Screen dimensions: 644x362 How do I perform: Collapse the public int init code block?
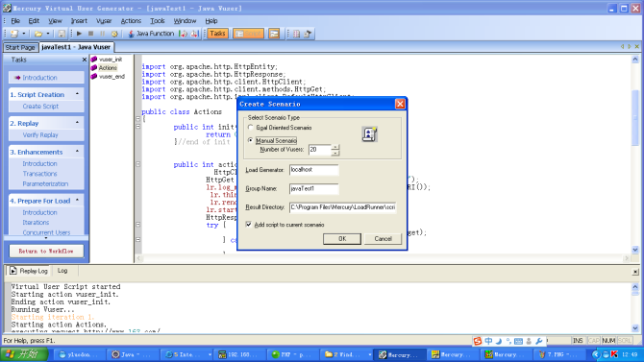138,127
